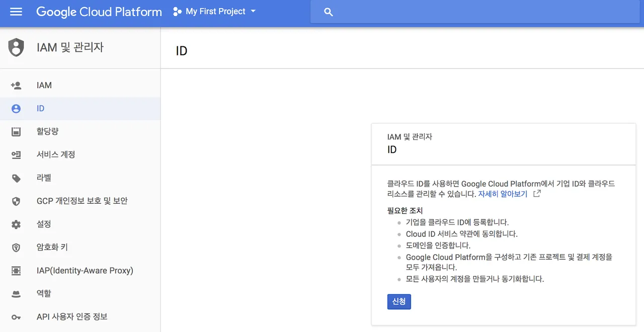The image size is (644, 332).
Task: Click the bullet starting 'Google Cloud Platform을 구성하고'
Action: pos(509,262)
